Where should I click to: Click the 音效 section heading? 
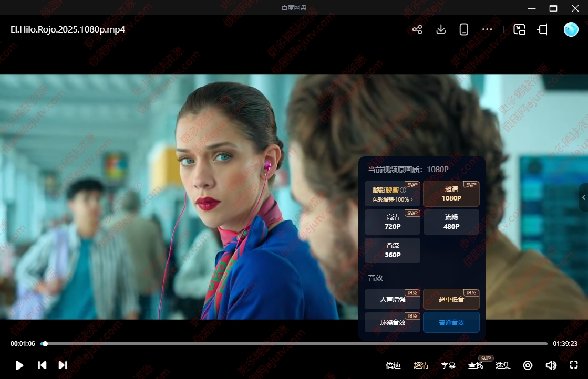tap(375, 278)
